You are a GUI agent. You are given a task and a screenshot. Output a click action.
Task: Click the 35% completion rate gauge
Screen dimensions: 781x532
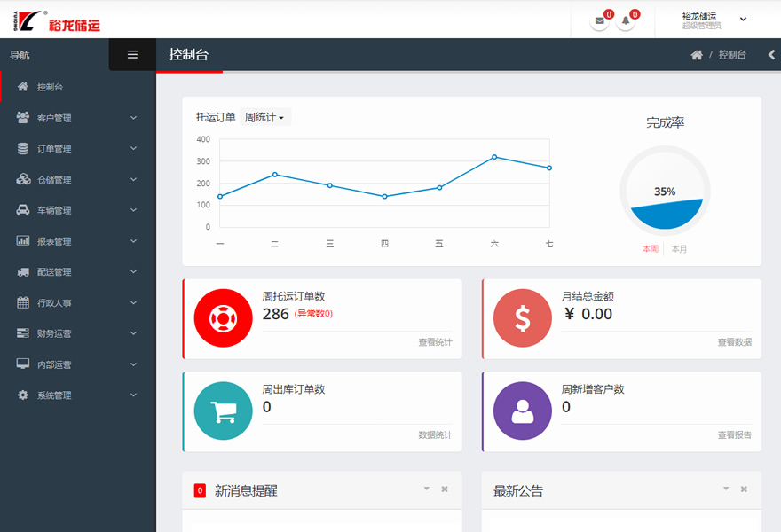tap(665, 191)
